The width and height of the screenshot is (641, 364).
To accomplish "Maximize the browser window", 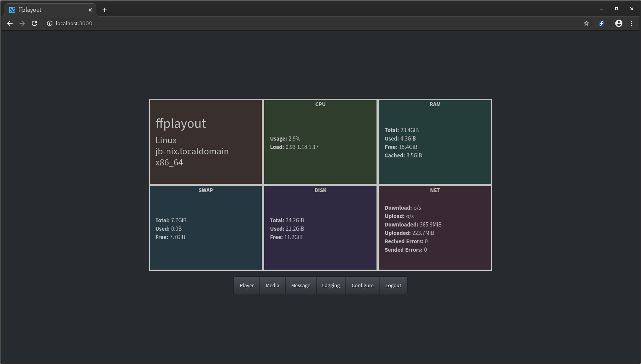I will tap(617, 9).
